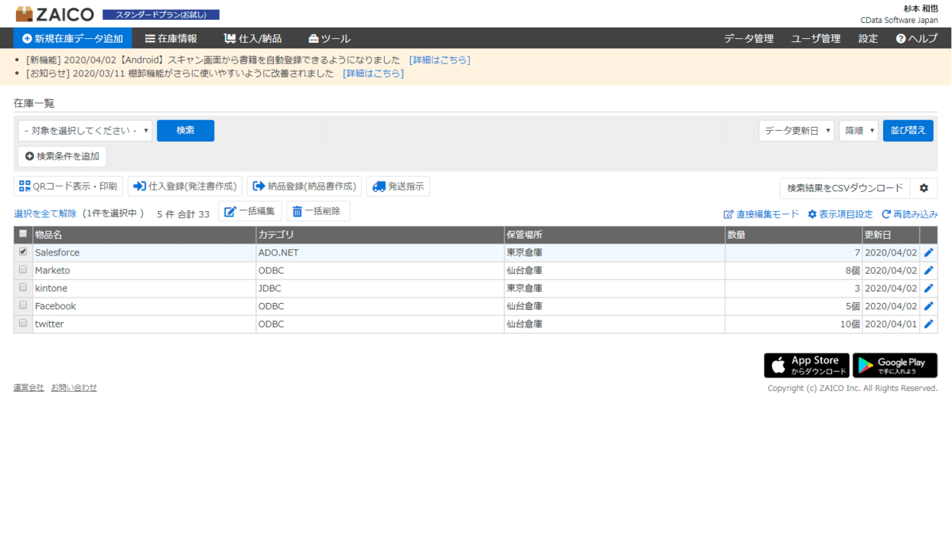The image size is (952, 560).
Task: Open the ユーザ管理 menu
Action: pos(816,38)
